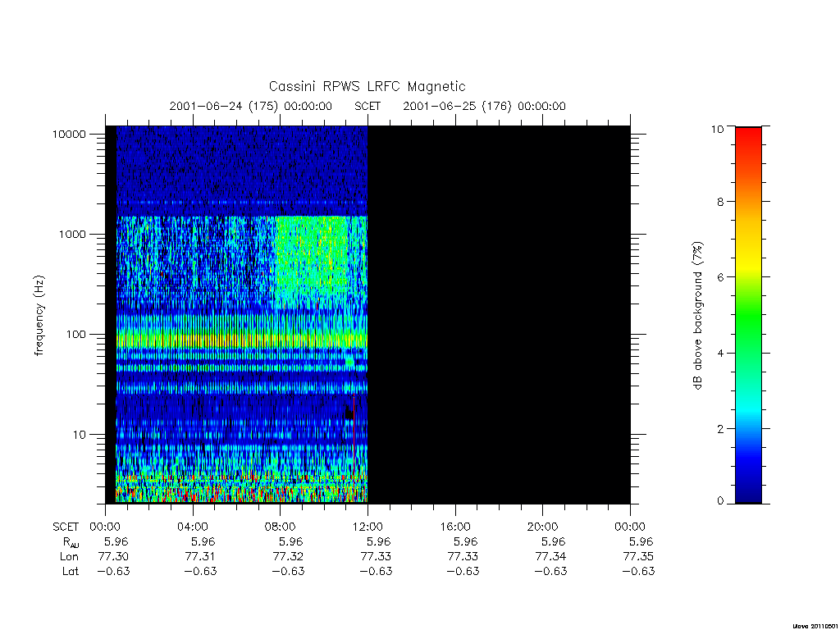Click the longitude value 77.35
The height and width of the screenshot is (630, 840).
pyautogui.click(x=638, y=557)
